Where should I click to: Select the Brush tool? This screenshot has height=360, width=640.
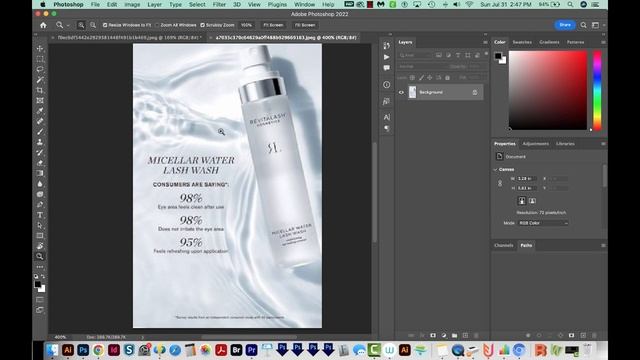tap(40, 132)
